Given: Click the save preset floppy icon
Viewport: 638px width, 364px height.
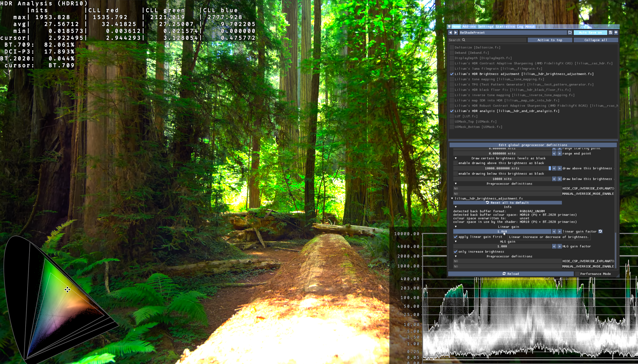Looking at the screenshot, I should [610, 32].
